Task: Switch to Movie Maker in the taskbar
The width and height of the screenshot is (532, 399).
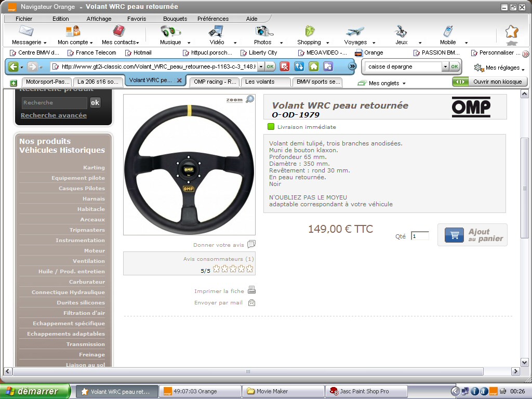Action: coord(283,392)
